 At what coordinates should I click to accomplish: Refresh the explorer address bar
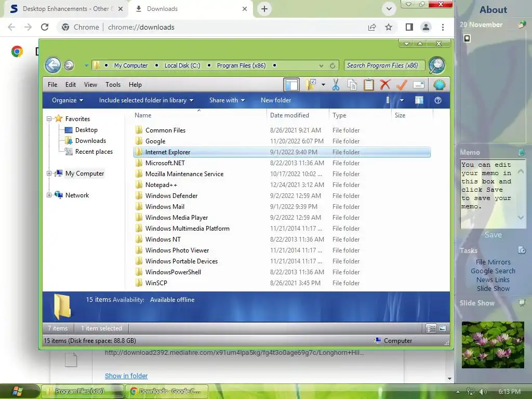tap(332, 65)
